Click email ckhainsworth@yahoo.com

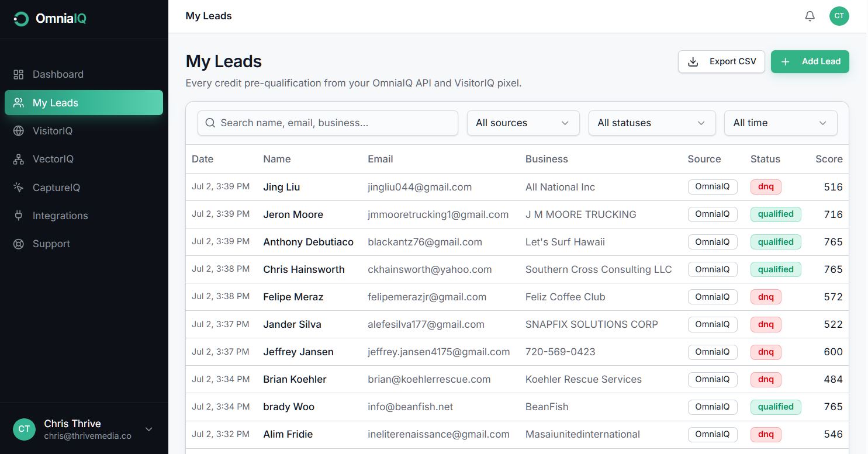click(430, 269)
